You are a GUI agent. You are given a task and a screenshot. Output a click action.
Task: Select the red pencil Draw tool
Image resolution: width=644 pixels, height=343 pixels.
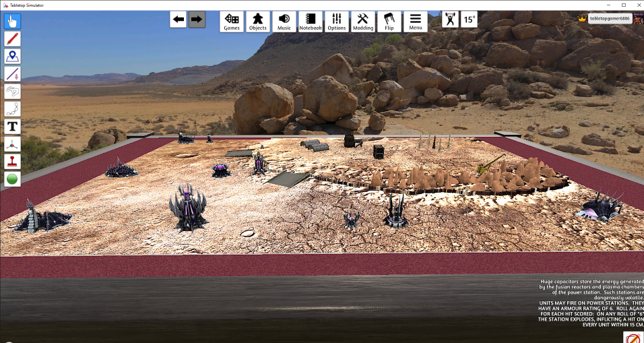point(12,38)
